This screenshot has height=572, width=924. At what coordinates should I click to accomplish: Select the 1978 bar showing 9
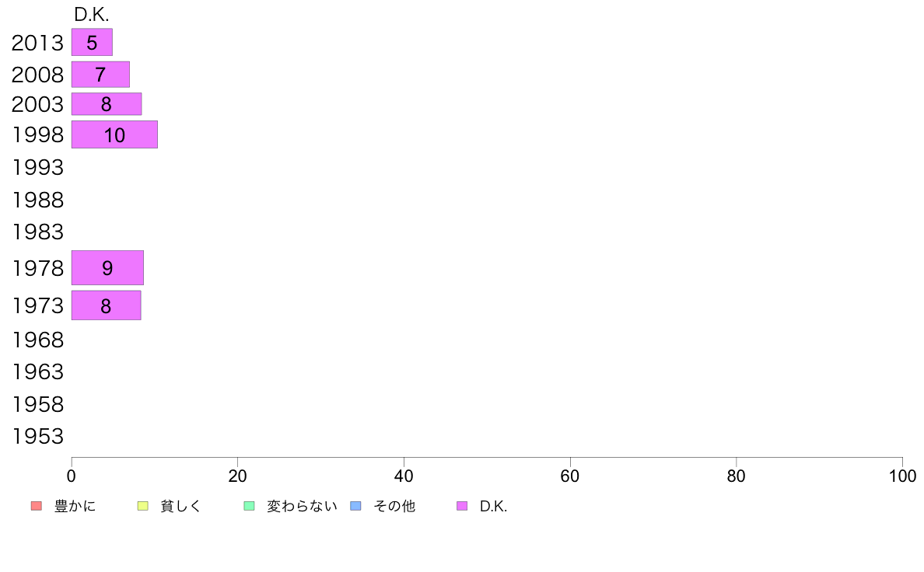tap(108, 268)
